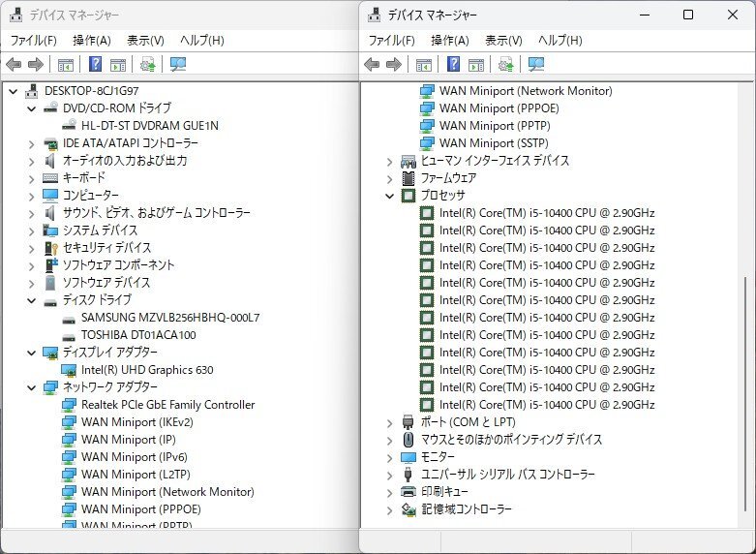Click the ファームウェア chip icon
Viewport: 756px width, 554px height.
pyautogui.click(x=408, y=178)
